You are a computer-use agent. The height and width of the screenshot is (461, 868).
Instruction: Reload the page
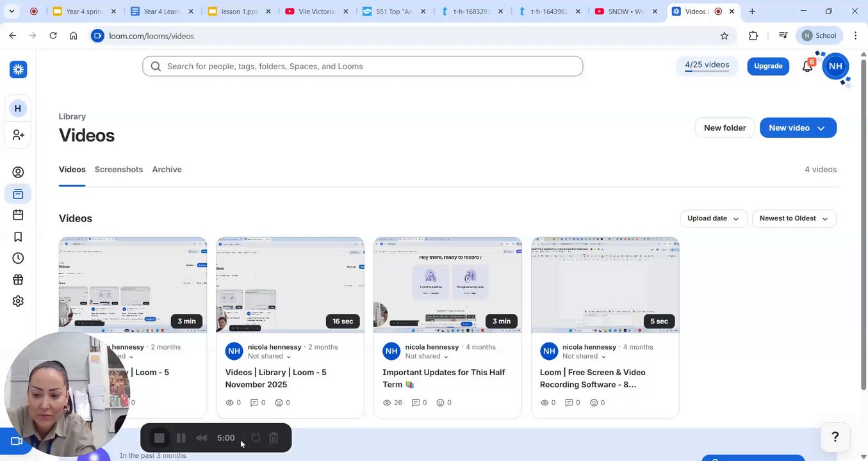pyautogui.click(x=53, y=36)
